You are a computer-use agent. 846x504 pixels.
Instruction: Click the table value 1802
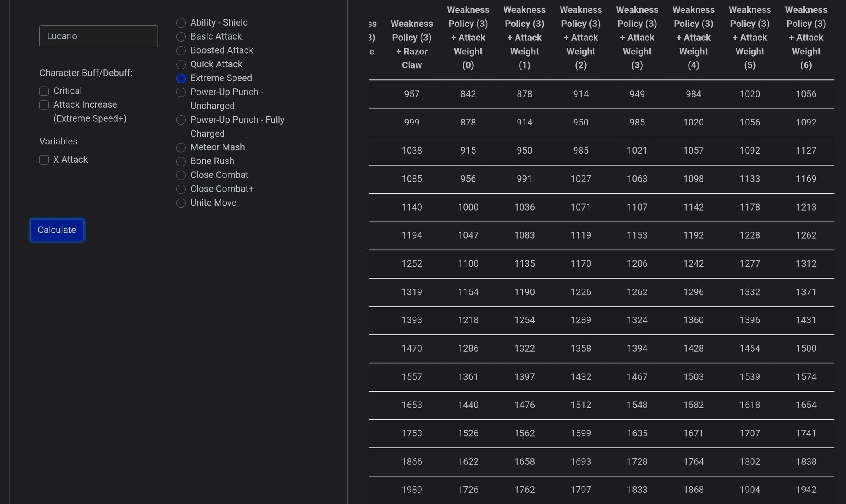click(x=750, y=462)
